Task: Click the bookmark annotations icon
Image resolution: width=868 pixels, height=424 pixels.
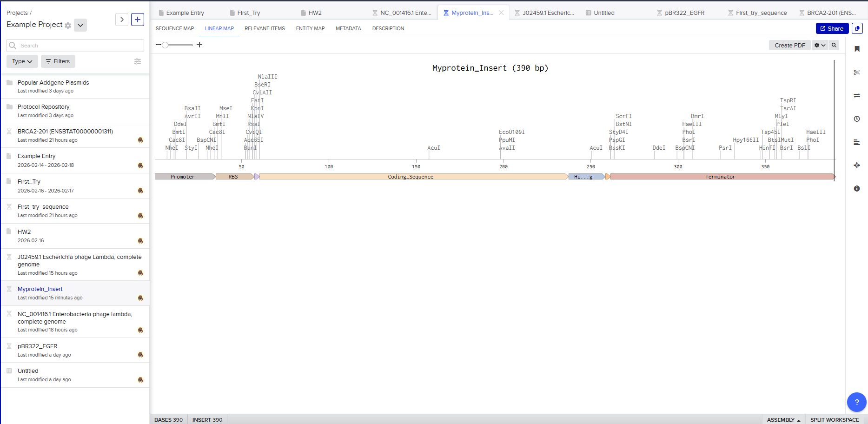Action: 856,49
